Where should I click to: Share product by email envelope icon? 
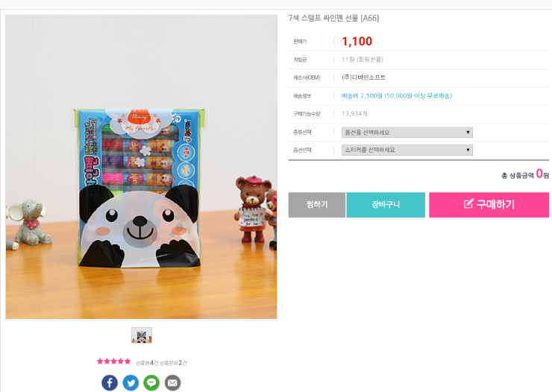[172, 382]
